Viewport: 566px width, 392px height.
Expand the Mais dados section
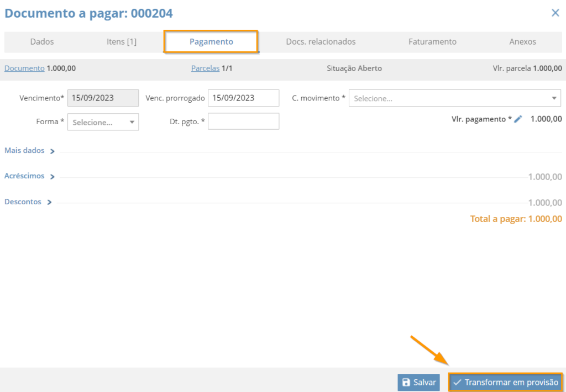[x=29, y=150]
